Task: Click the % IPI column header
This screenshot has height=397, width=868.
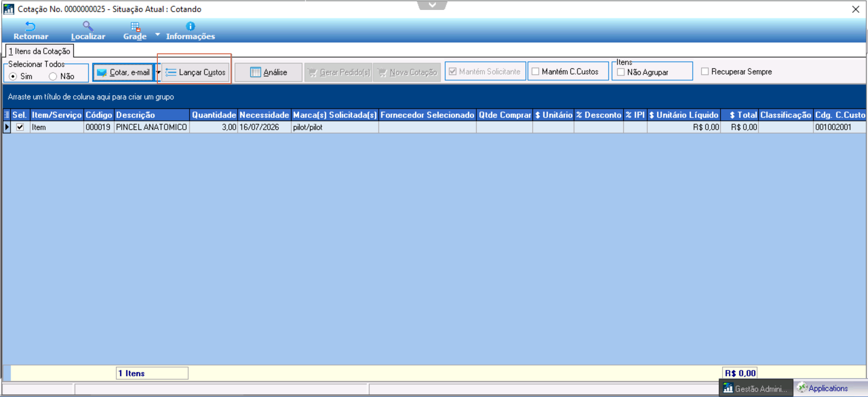Action: click(x=635, y=115)
